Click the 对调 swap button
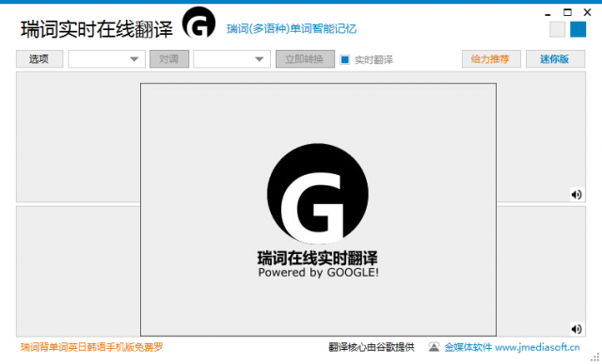This screenshot has width=602, height=364. [x=169, y=59]
